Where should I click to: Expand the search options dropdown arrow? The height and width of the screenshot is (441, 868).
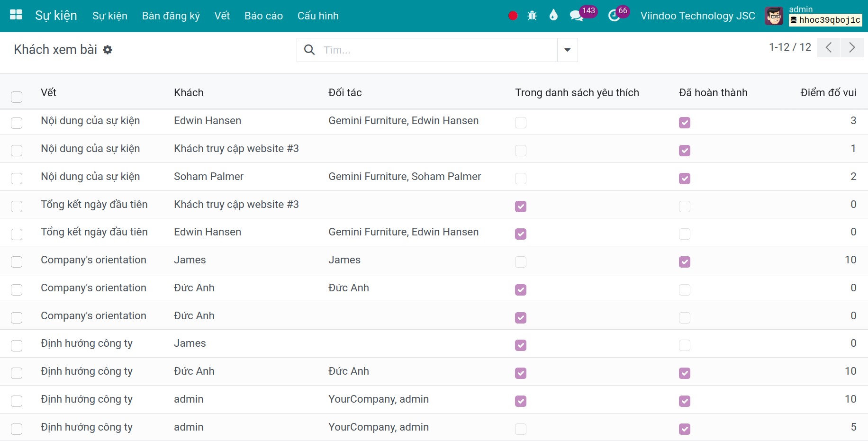pos(567,50)
